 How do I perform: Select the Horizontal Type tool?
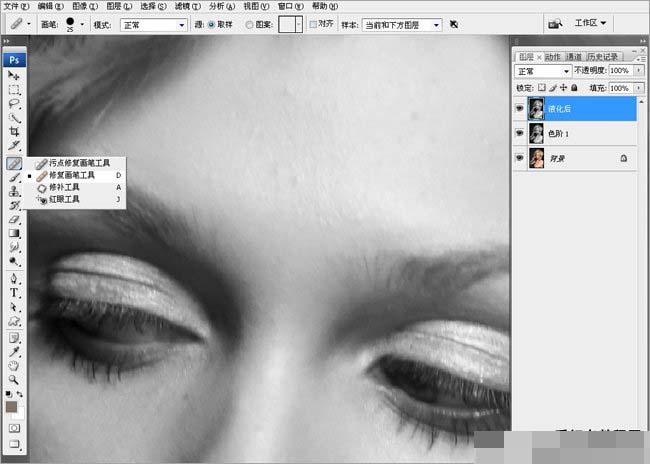click(15, 294)
